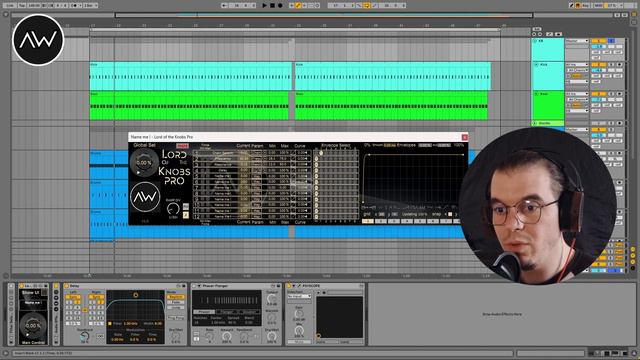Tick the checkbox in plugin parameter row 4

(293, 170)
